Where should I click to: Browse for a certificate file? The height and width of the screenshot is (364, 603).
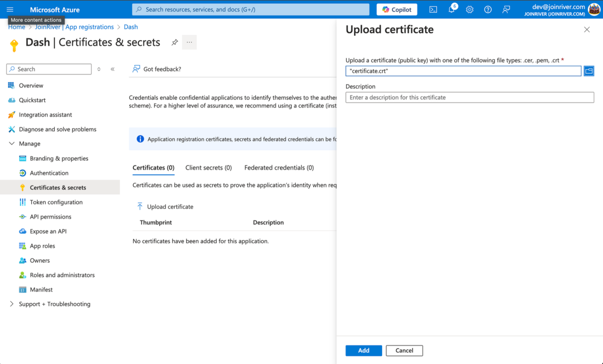[x=589, y=71]
